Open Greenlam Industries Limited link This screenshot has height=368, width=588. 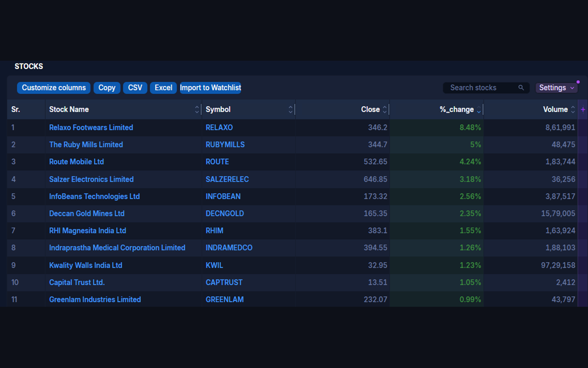coord(95,299)
